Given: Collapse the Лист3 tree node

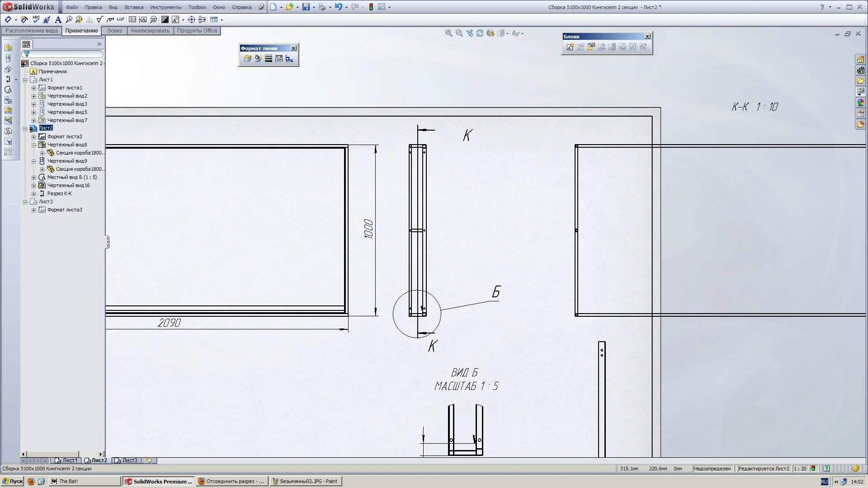Looking at the screenshot, I should click(x=25, y=202).
